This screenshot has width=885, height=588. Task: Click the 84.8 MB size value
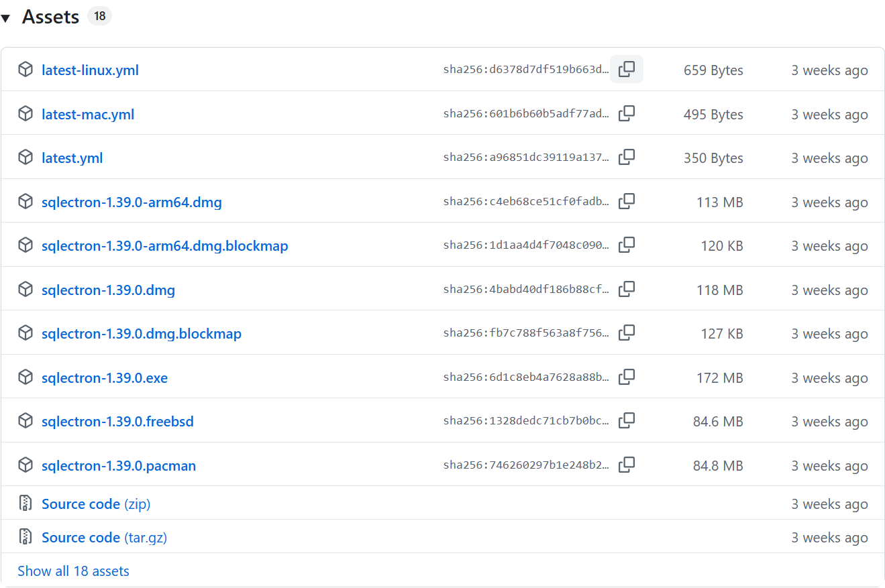coord(718,466)
